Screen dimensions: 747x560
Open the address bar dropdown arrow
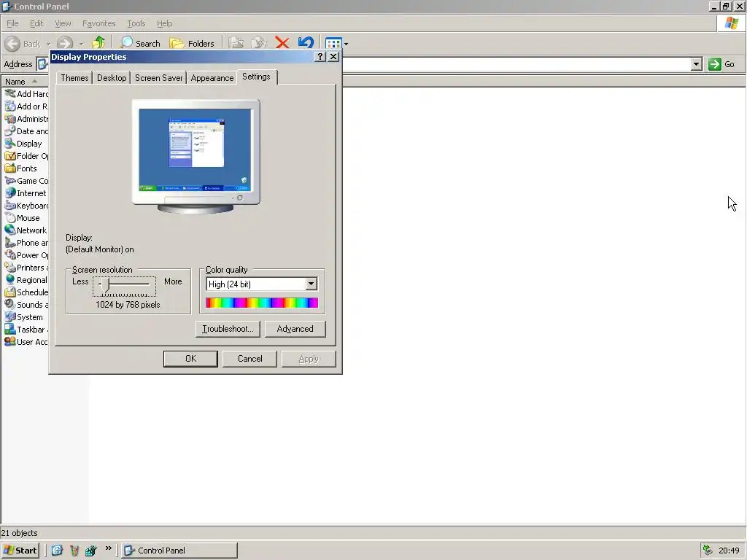[x=697, y=64]
